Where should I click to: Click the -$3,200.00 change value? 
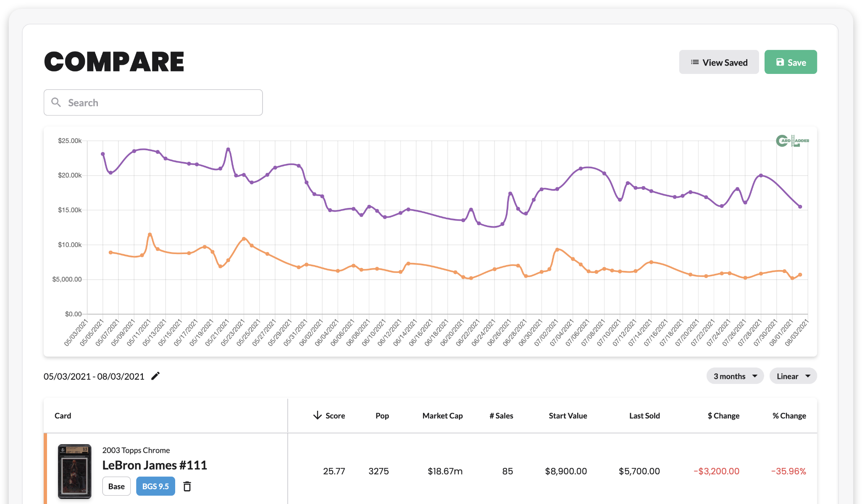[x=716, y=471]
